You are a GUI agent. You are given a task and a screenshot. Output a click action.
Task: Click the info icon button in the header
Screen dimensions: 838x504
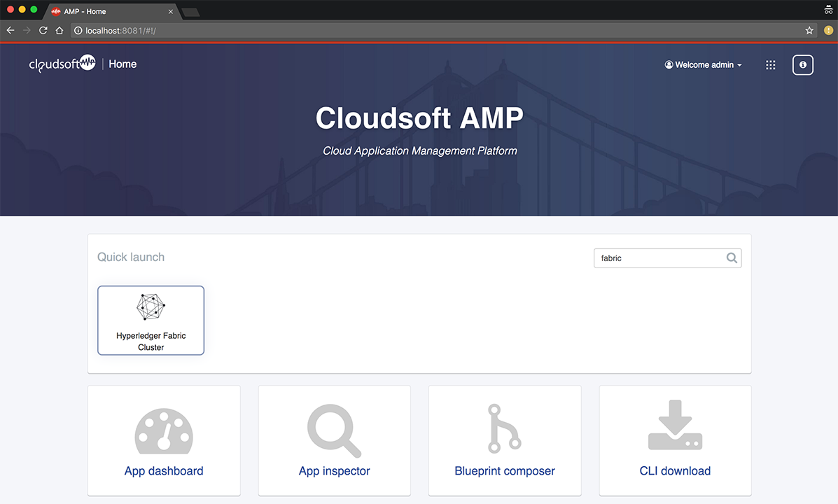(x=802, y=64)
